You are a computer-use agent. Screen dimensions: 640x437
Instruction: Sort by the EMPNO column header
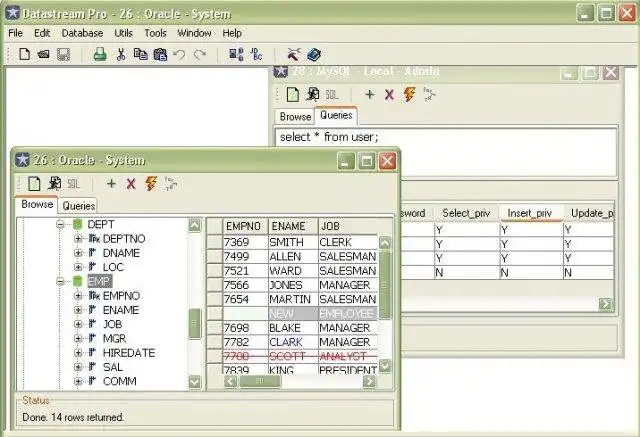pyautogui.click(x=244, y=226)
